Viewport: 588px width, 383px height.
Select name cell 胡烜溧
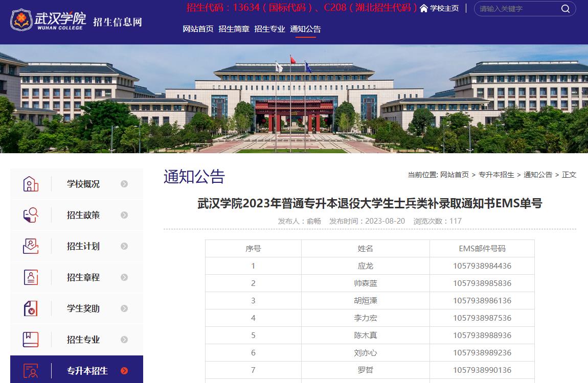(365, 300)
